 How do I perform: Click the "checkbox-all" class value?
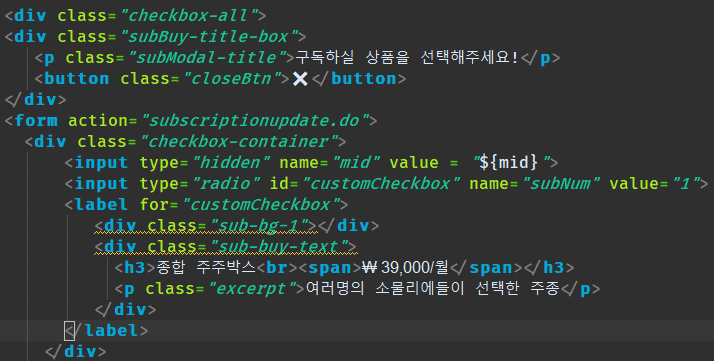click(x=189, y=16)
